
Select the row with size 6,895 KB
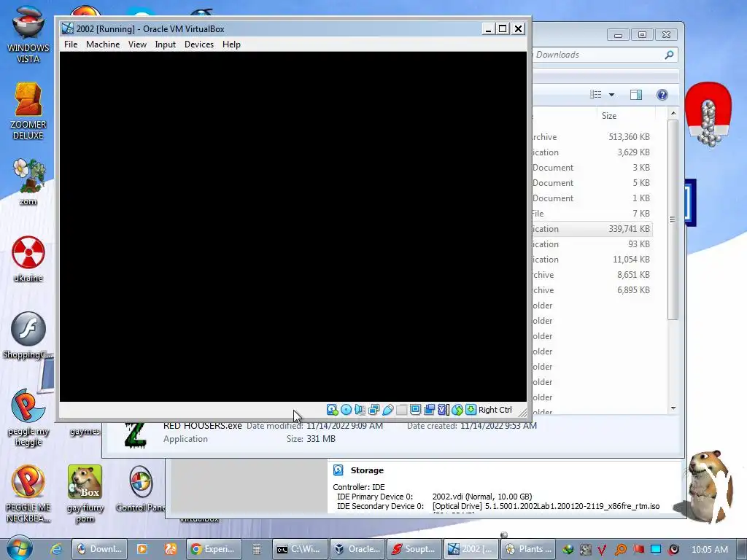pyautogui.click(x=592, y=289)
